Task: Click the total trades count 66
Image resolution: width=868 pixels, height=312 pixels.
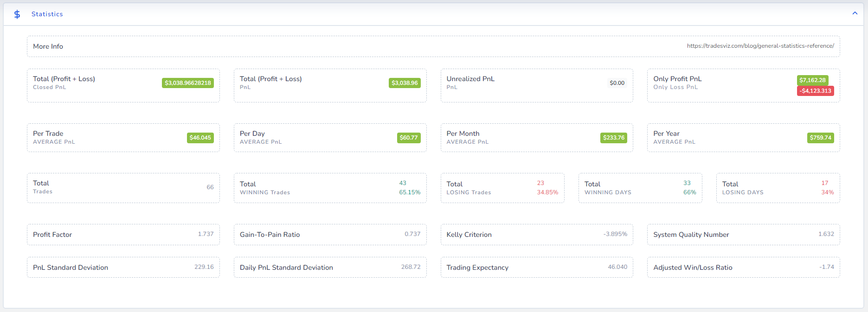Action: pyautogui.click(x=210, y=187)
